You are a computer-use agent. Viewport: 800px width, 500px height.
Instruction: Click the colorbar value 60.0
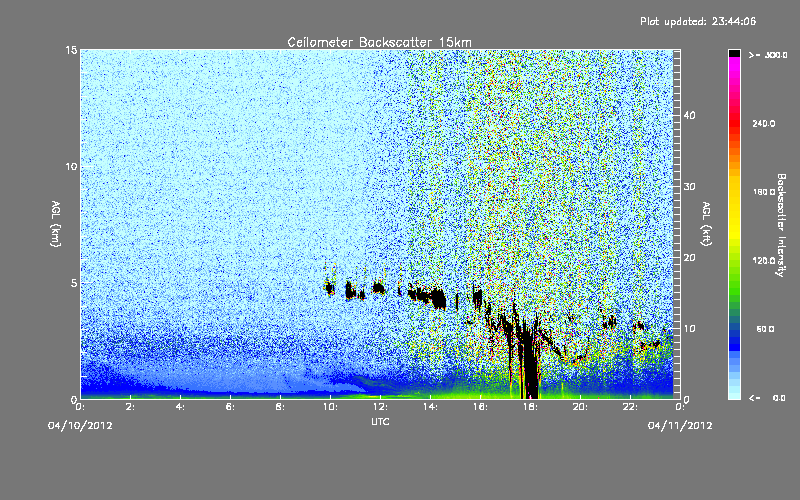click(x=765, y=329)
